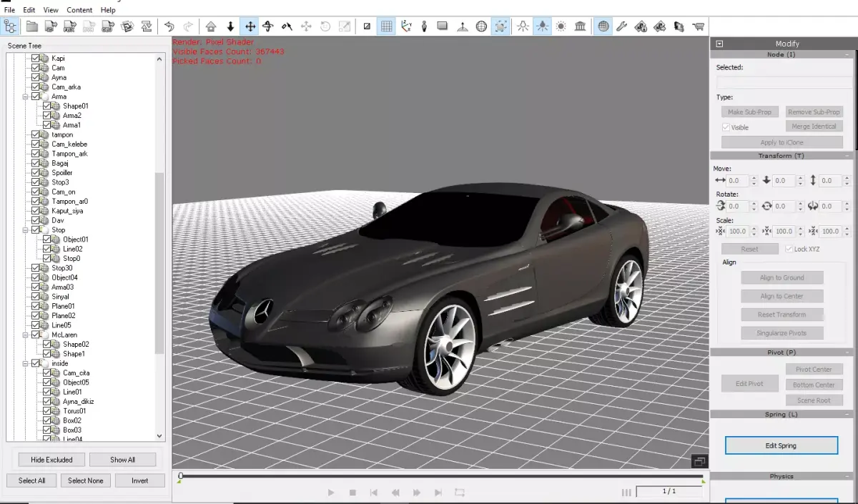This screenshot has height=504, width=858.
Task: Uncheck the Visible checkbox in Modify panel
Action: click(x=725, y=127)
